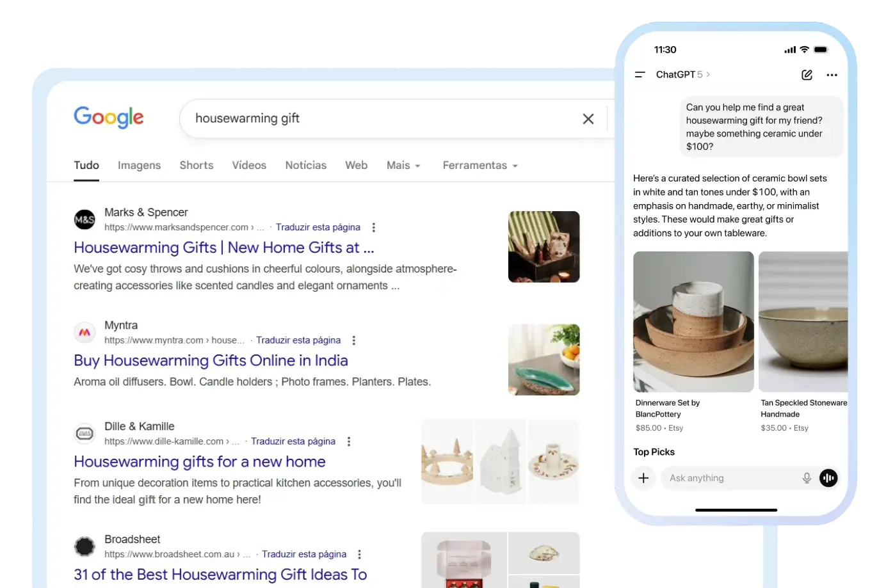
Task: Switch to the Imagens tab
Action: point(139,165)
